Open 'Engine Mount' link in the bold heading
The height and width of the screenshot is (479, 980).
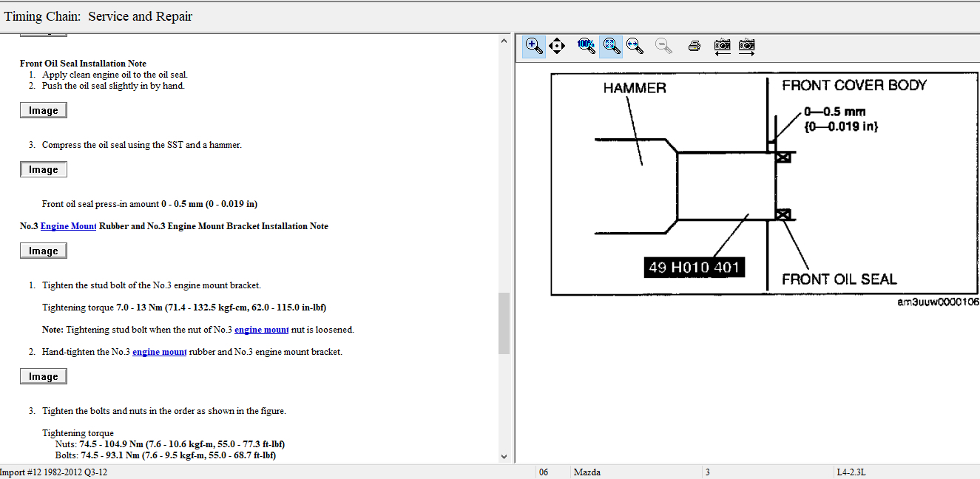pyautogui.click(x=68, y=226)
